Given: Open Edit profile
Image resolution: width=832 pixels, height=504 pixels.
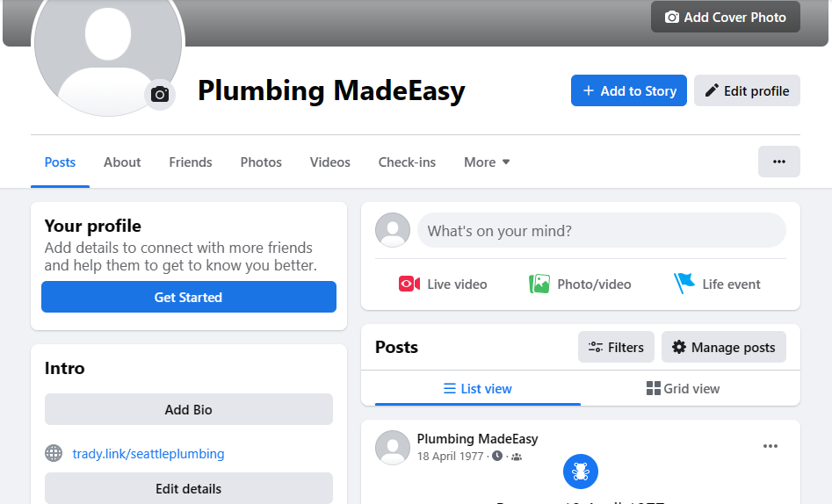Looking at the screenshot, I should (x=747, y=90).
